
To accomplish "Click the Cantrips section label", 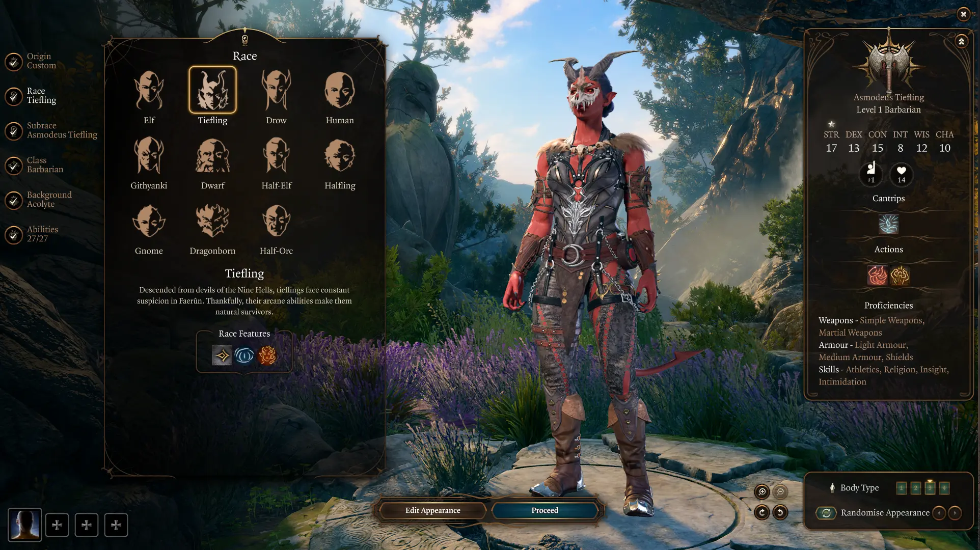I will pos(888,198).
